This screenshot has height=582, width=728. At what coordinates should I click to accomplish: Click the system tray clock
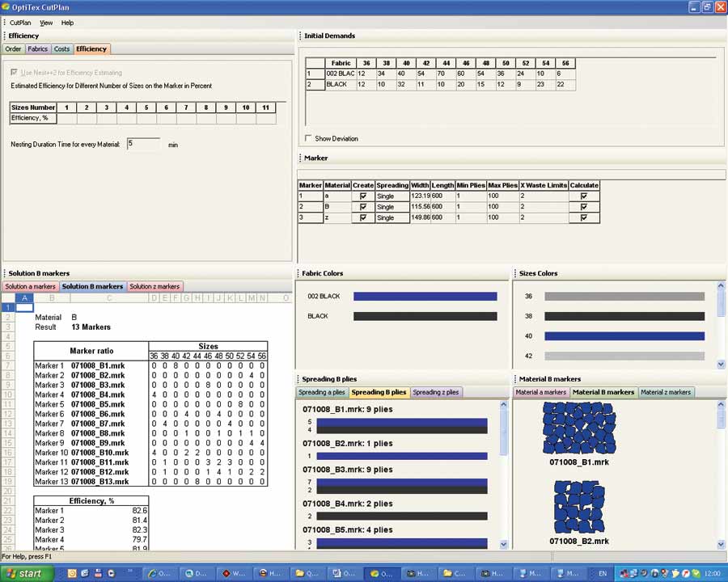[x=712, y=574]
